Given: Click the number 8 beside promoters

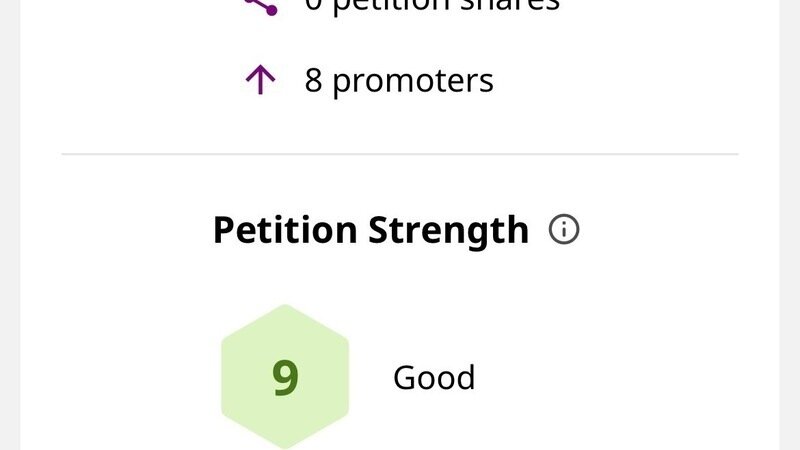Looking at the screenshot, I should point(313,80).
